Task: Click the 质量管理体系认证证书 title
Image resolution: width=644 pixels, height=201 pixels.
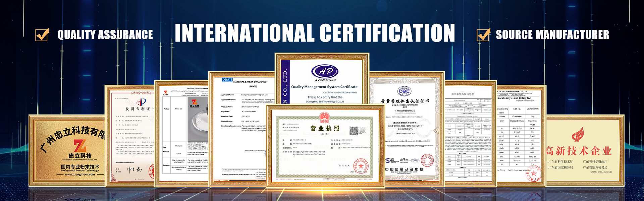Action: [x=405, y=101]
